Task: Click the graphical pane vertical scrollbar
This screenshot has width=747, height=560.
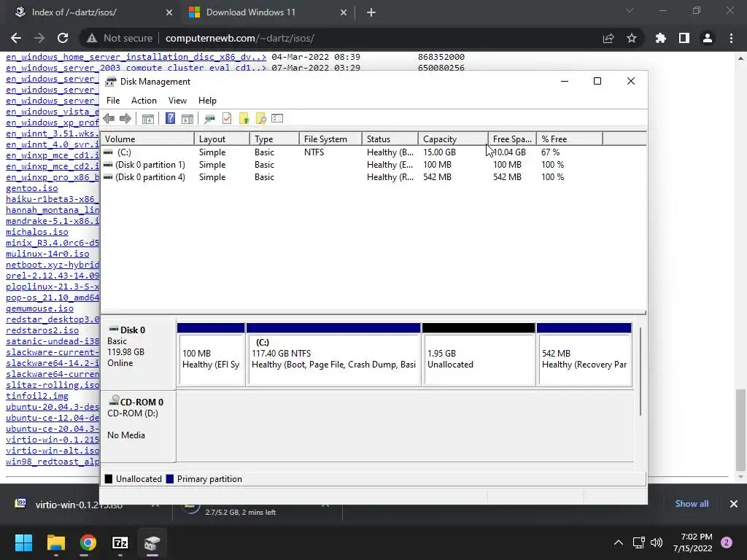Action: [640, 371]
